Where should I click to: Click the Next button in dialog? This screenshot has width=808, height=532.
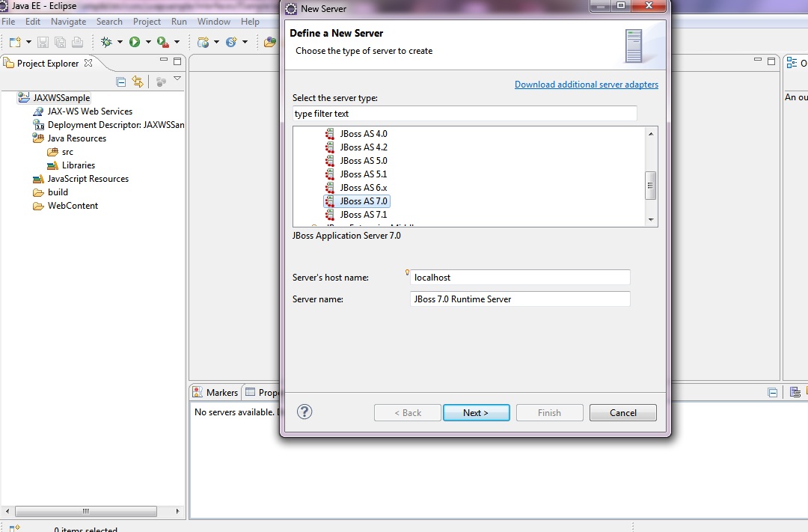click(476, 413)
